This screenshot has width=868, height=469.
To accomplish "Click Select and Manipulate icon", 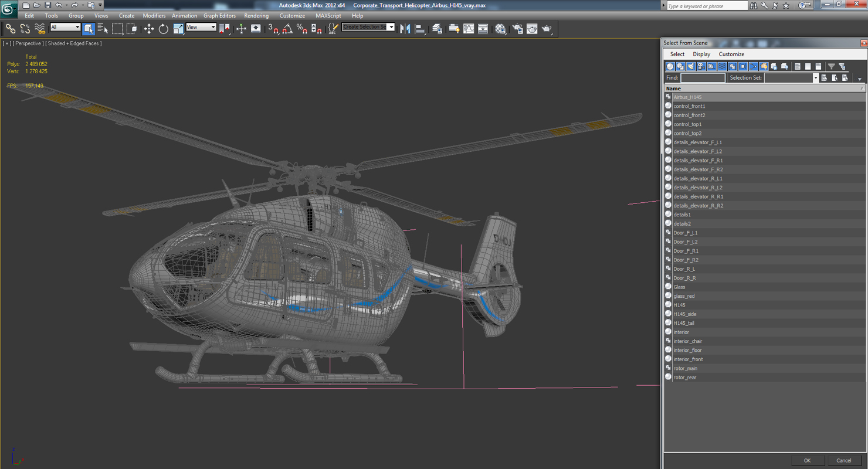I will click(x=241, y=28).
